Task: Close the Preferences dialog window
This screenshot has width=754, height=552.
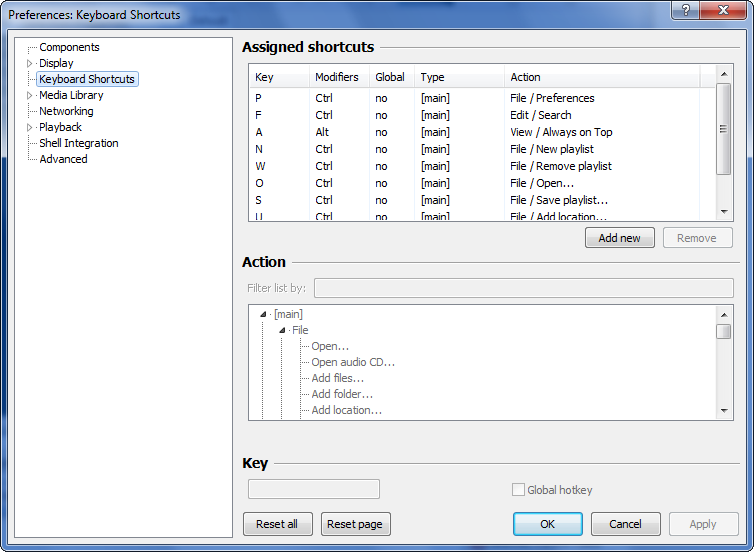Action: (x=724, y=9)
